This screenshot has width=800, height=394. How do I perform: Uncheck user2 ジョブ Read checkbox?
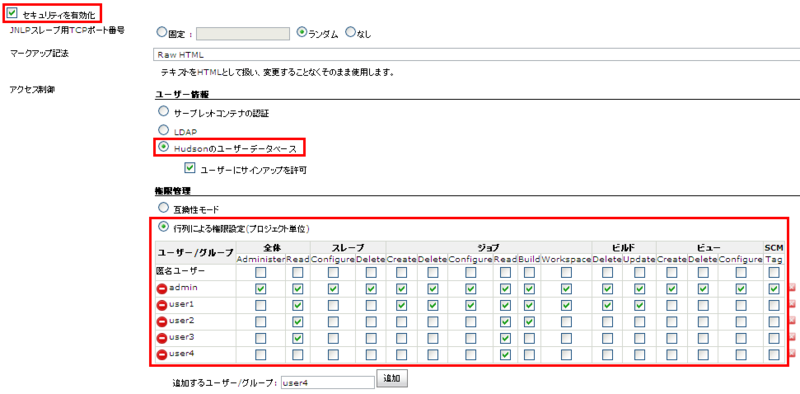[x=505, y=322]
